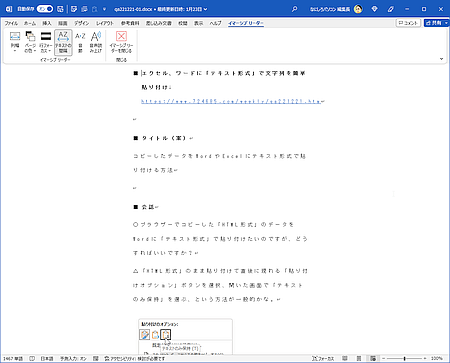Open the Search magnifier in title bar

tap(294, 9)
